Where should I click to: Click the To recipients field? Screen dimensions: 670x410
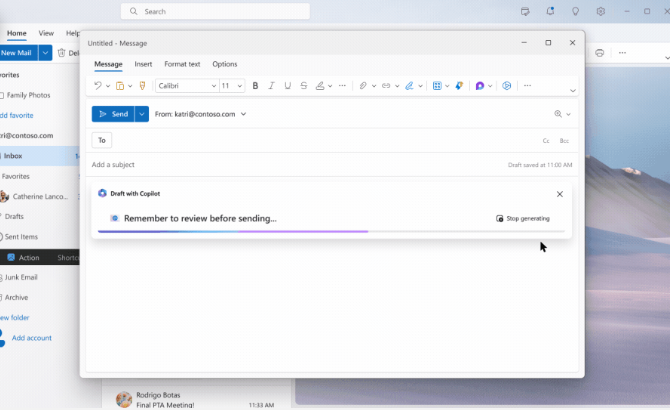pos(325,140)
